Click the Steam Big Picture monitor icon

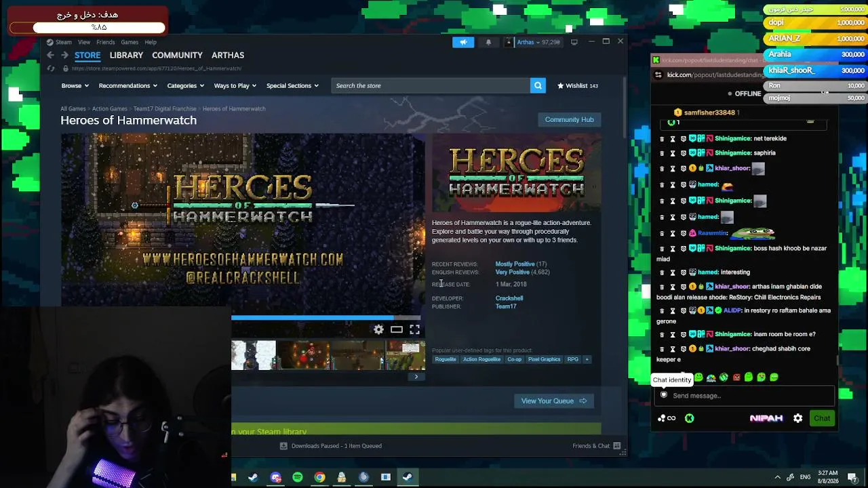coord(574,42)
